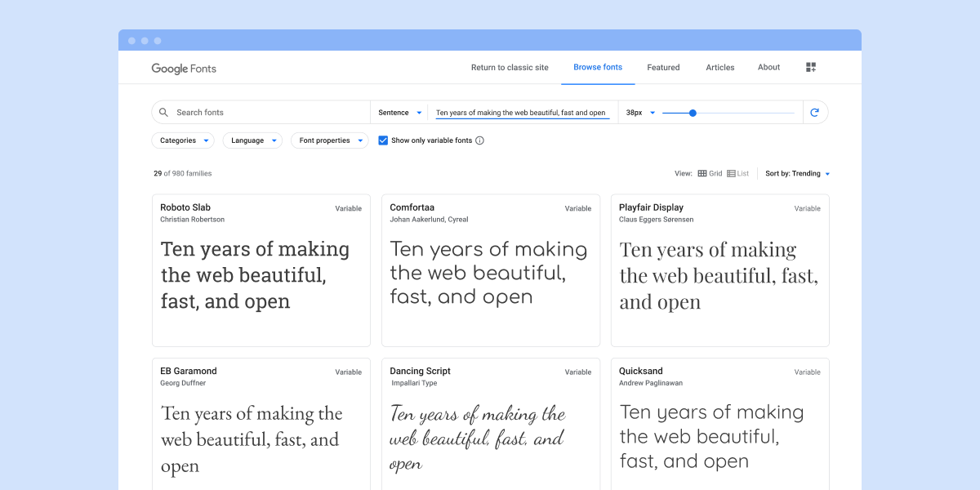Open the Roboto Slab font card
Screen dimensions: 980x490
(x=261, y=270)
